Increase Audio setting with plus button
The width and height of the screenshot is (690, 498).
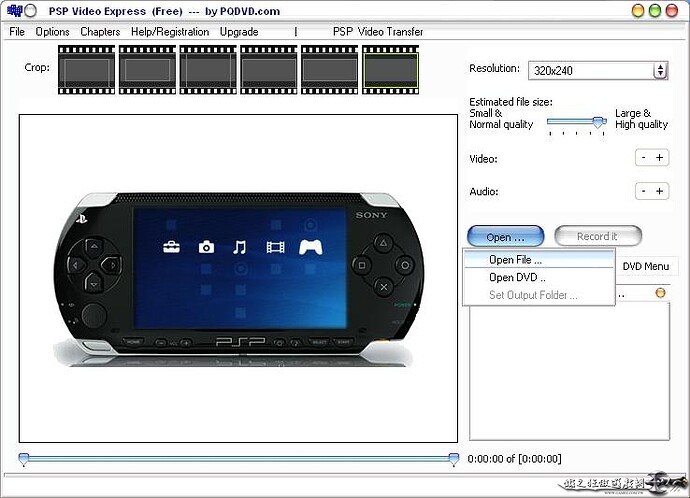[660, 191]
